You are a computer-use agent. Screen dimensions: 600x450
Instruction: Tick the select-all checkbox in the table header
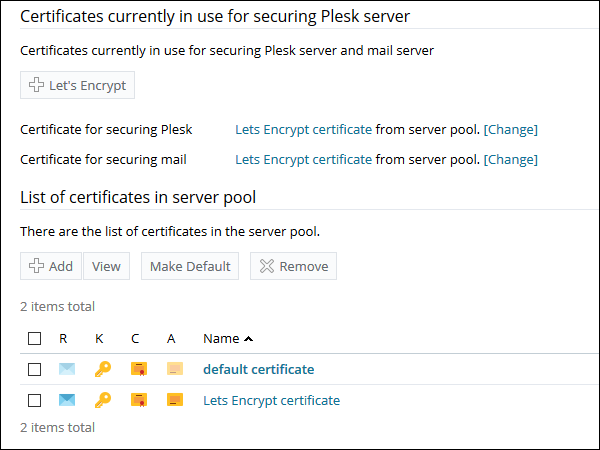click(x=34, y=338)
